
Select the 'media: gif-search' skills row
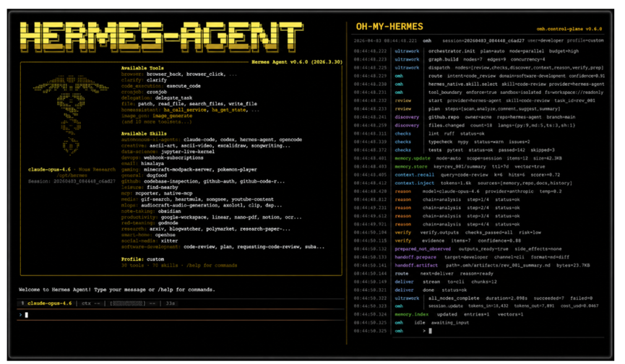coord(197,199)
